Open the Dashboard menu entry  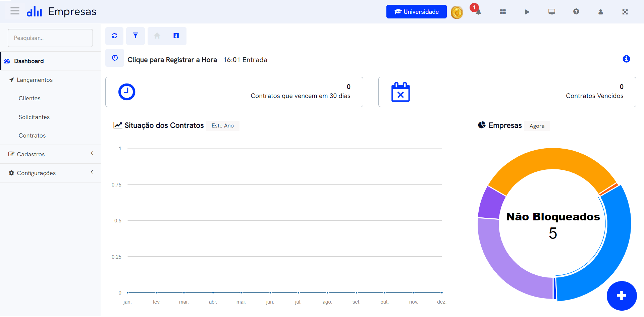pyautogui.click(x=29, y=61)
